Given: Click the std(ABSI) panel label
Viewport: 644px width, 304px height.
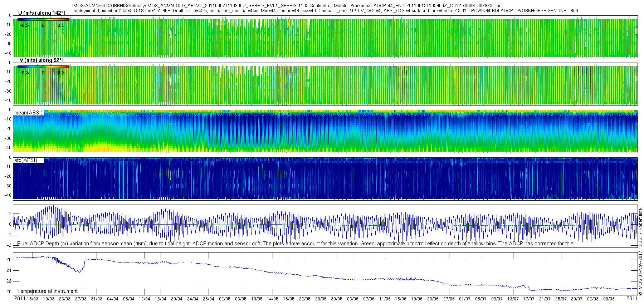Looking at the screenshot, I should [x=25, y=160].
